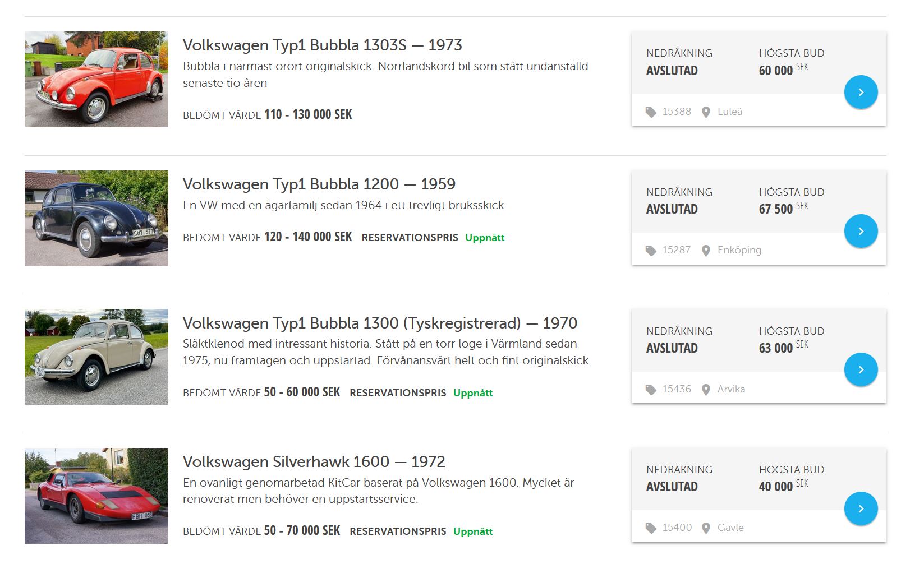Click the location pin icon next to Enköping
This screenshot has width=924, height=564.
tap(706, 251)
